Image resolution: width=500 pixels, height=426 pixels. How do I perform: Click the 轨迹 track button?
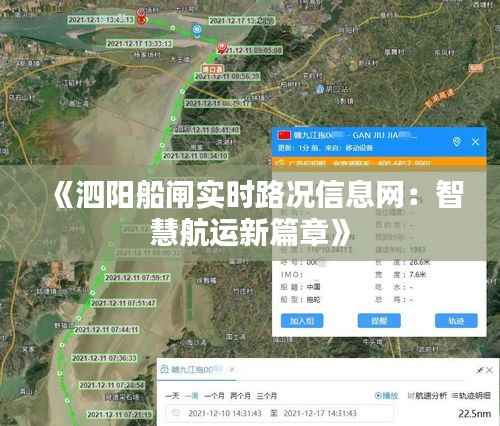(x=456, y=321)
